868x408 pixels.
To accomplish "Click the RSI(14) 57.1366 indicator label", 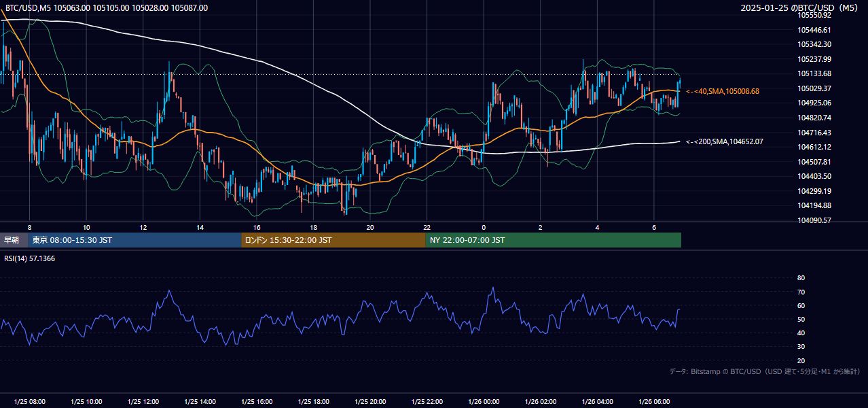I will (x=30, y=258).
